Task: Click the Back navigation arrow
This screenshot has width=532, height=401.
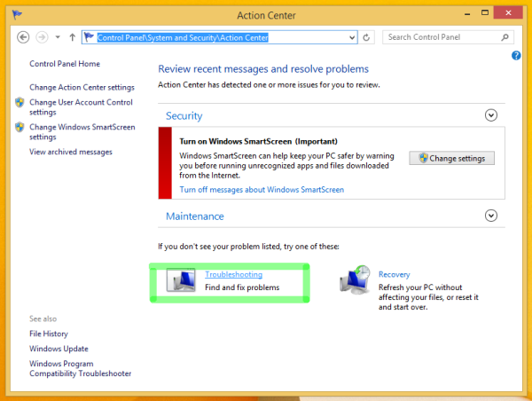Action: pos(23,37)
